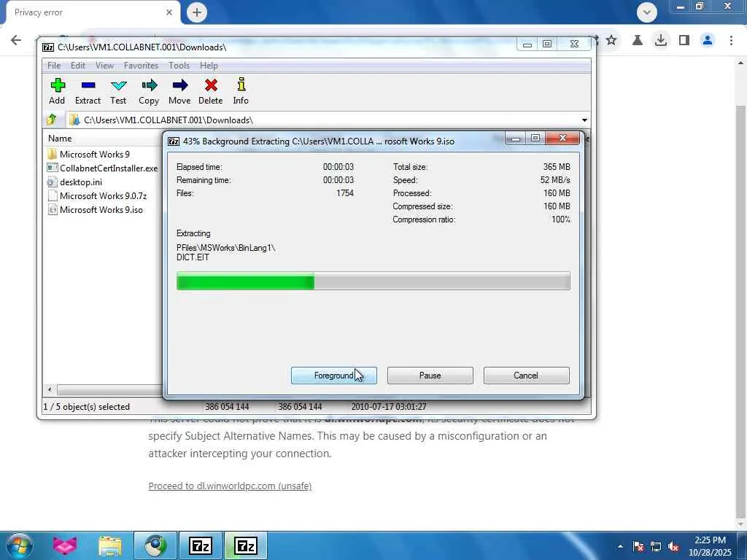
Task: Expand the address path dropdown arrow
Action: tap(584, 120)
